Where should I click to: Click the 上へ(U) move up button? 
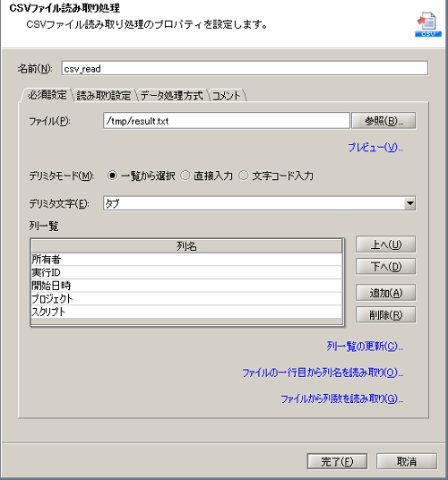point(386,244)
